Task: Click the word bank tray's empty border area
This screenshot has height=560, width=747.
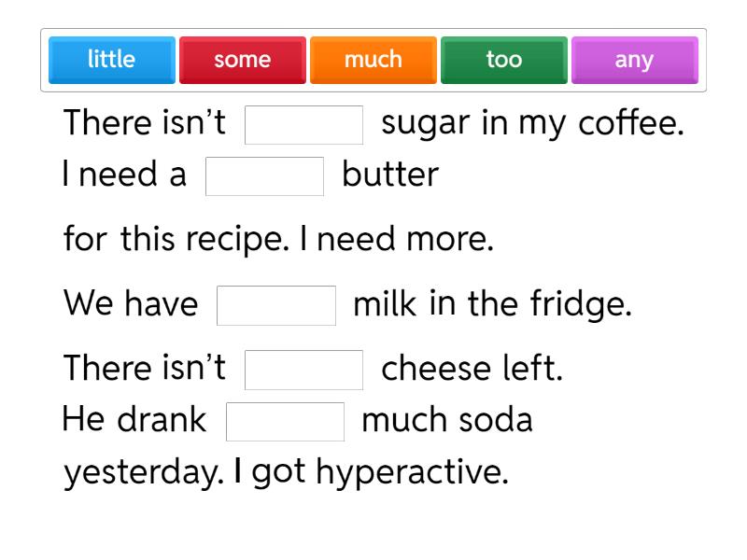Action: [373, 89]
